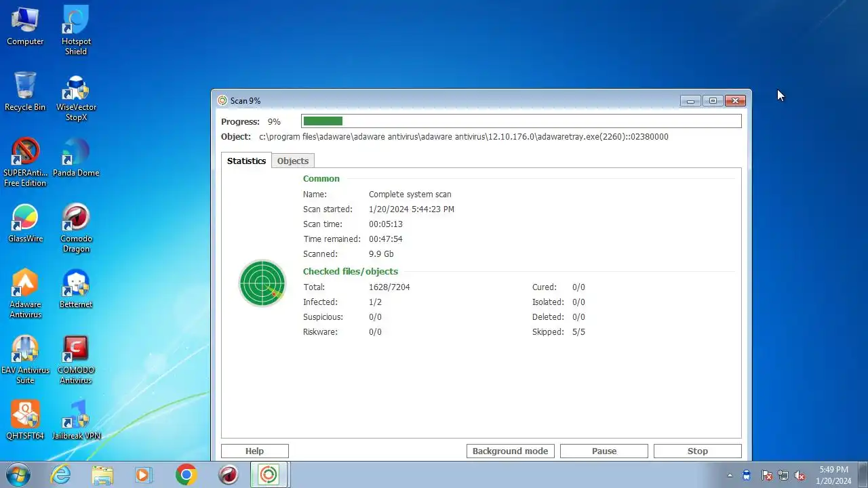
Task: Stop the system scan
Action: 698,451
